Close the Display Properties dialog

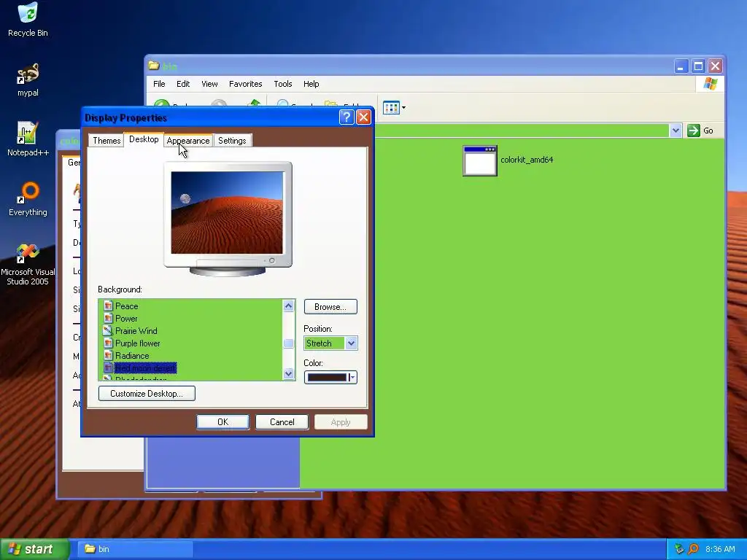363,117
